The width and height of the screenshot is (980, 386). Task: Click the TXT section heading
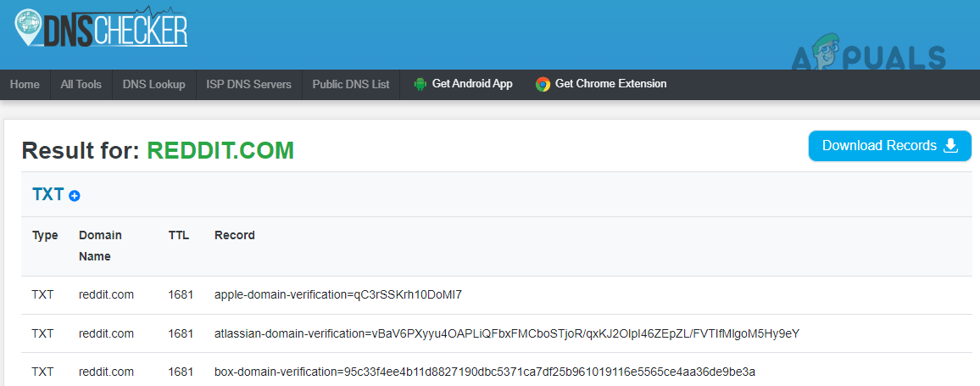click(x=48, y=194)
